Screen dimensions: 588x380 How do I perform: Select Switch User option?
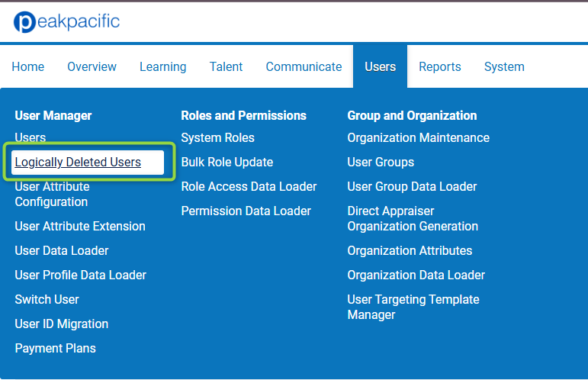(x=47, y=299)
